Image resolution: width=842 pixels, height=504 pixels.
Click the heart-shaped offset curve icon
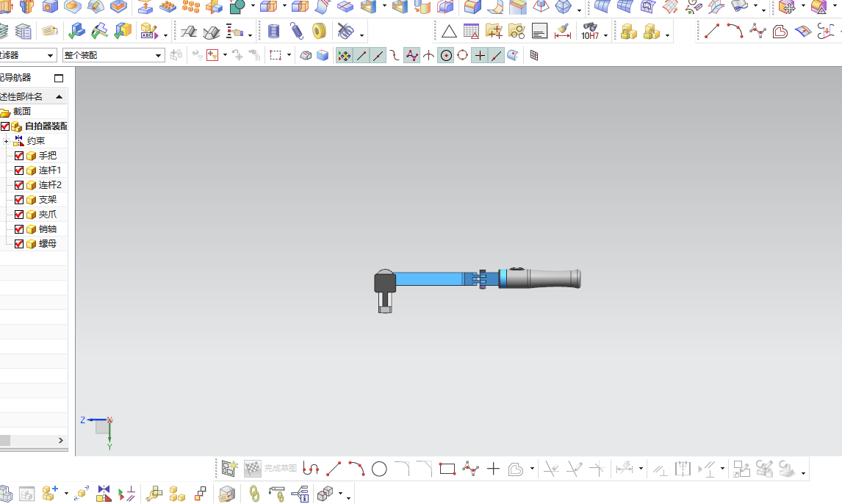(x=780, y=32)
